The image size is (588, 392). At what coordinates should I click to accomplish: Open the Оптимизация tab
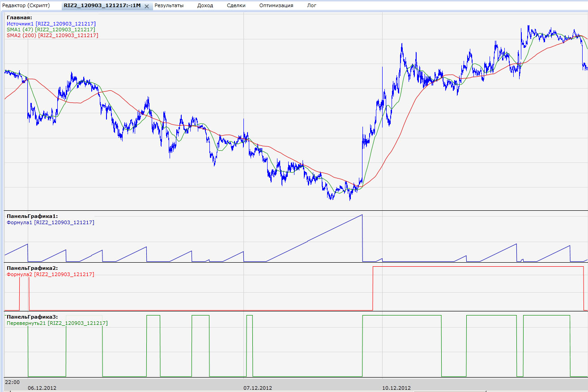[276, 5]
